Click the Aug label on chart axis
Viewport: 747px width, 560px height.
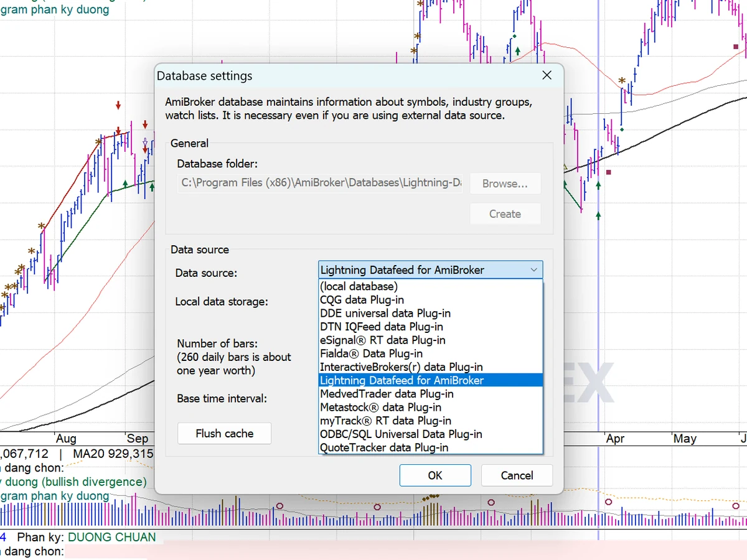tap(66, 439)
